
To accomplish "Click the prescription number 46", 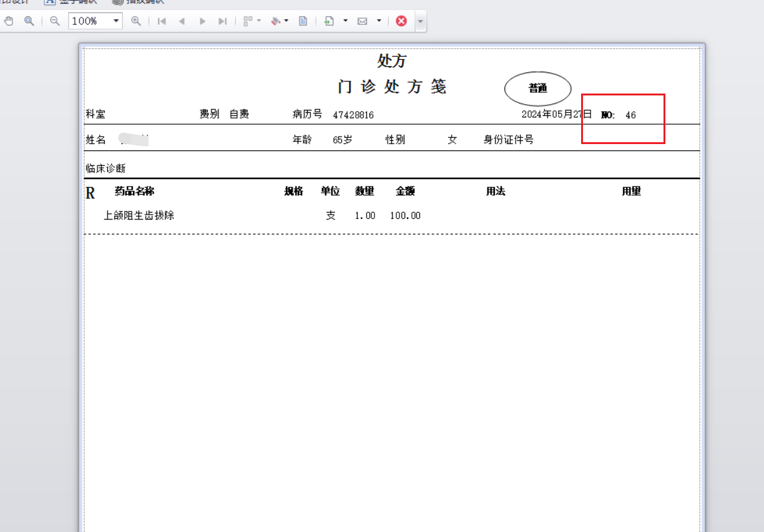I will [x=630, y=115].
